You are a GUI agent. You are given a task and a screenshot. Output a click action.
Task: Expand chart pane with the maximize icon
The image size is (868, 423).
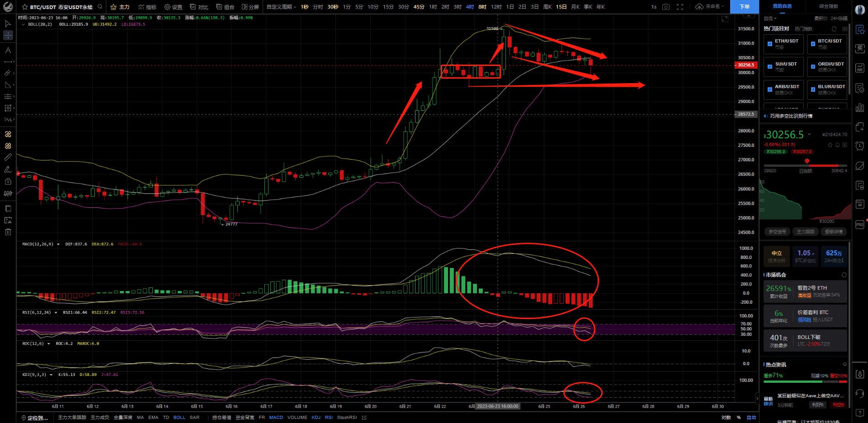click(725, 19)
